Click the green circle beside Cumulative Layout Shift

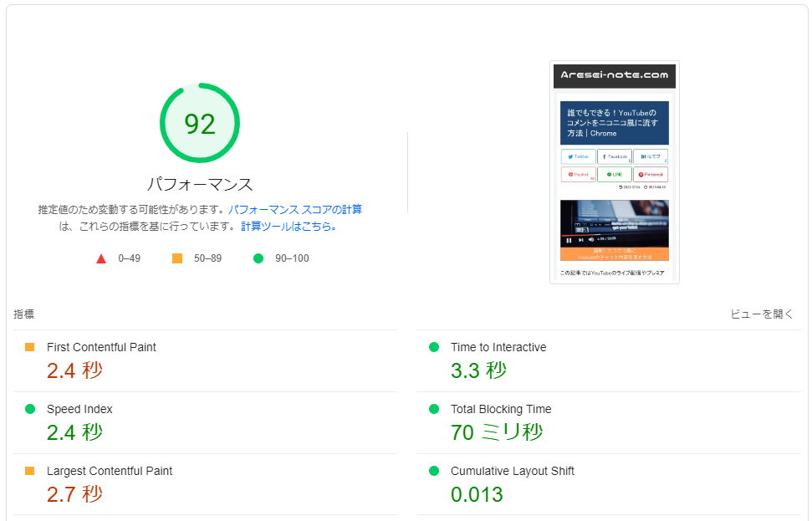[434, 471]
